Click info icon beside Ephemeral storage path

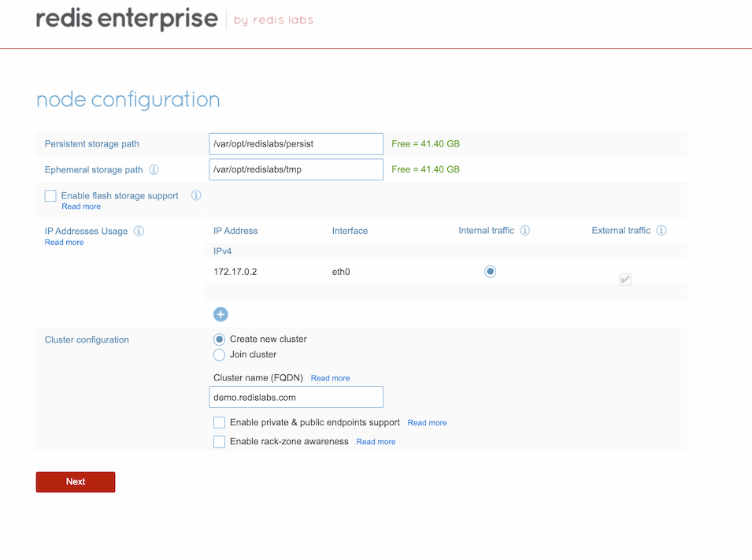[x=154, y=170]
